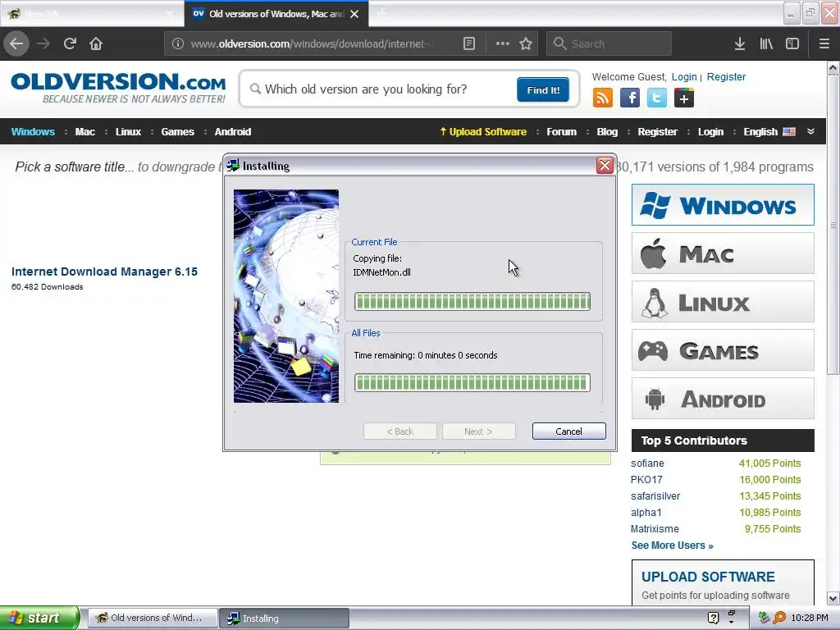
Task: Select Android in the navigation bar
Action: click(x=232, y=132)
